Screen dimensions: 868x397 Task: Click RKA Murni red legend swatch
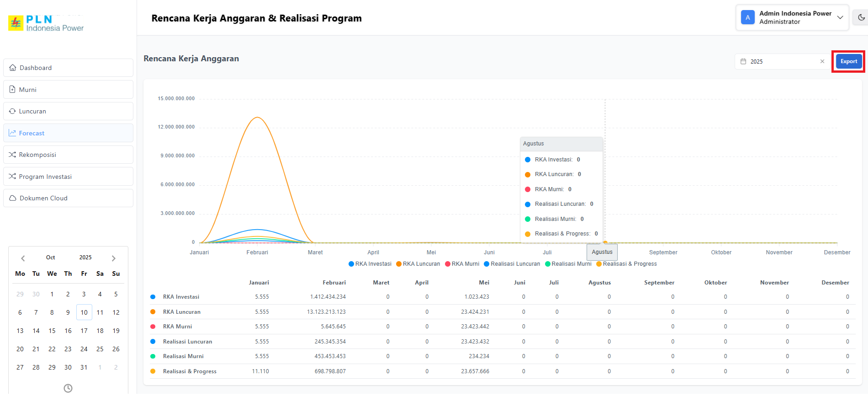(x=448, y=264)
